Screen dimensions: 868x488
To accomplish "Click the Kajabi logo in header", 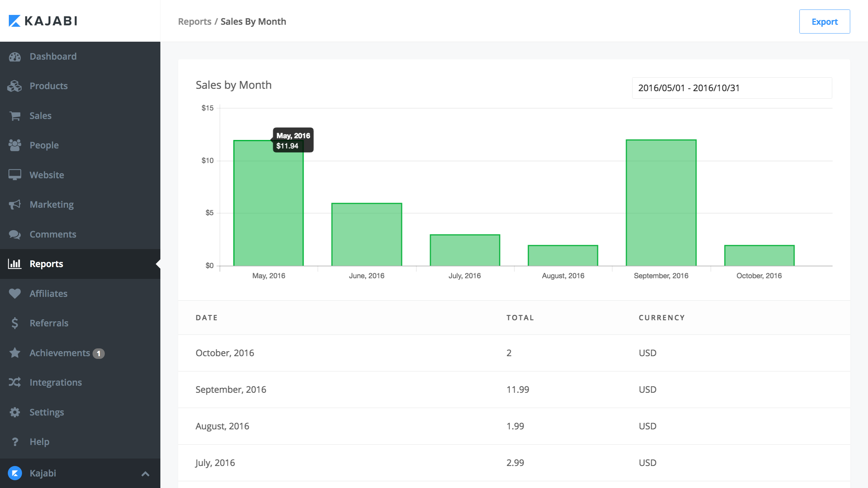I will click(x=43, y=21).
